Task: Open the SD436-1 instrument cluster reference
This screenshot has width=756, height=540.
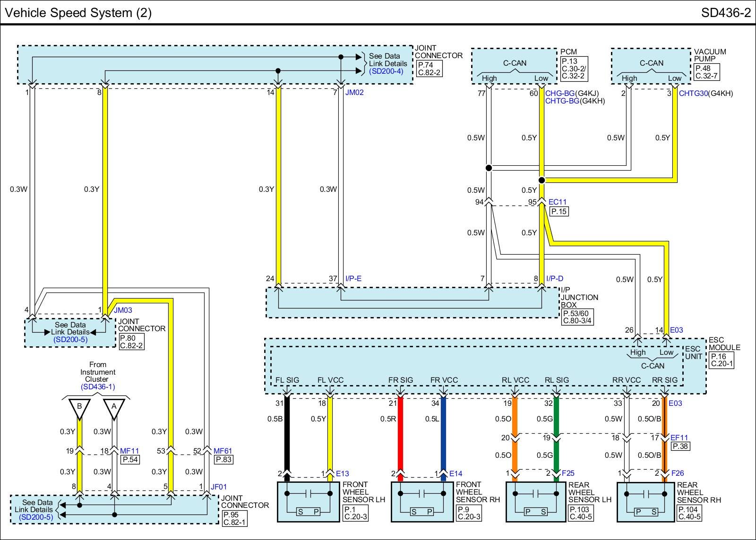Action: point(97,387)
